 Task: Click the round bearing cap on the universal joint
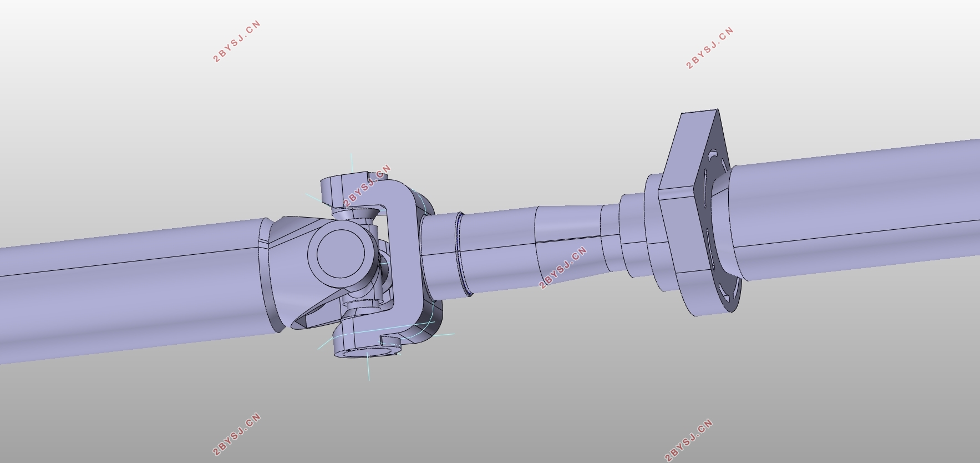(x=341, y=254)
